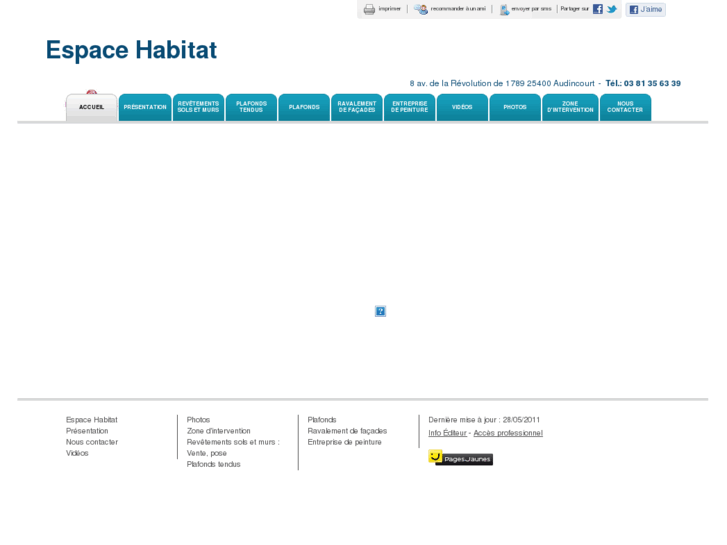Click the Info Éditeur link

tap(447, 433)
